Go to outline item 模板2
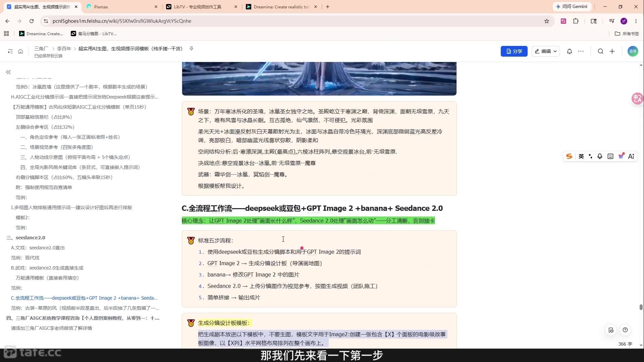Image resolution: width=644 pixels, height=362 pixels. [x=22, y=218]
